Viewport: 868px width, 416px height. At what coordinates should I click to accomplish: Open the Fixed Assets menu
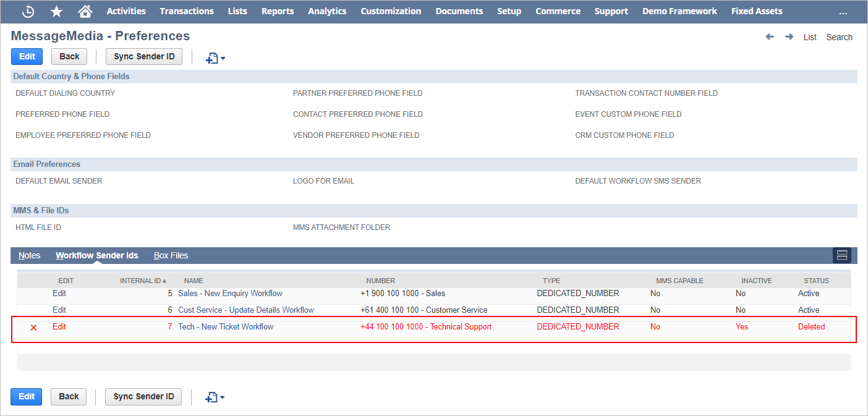[x=757, y=11]
